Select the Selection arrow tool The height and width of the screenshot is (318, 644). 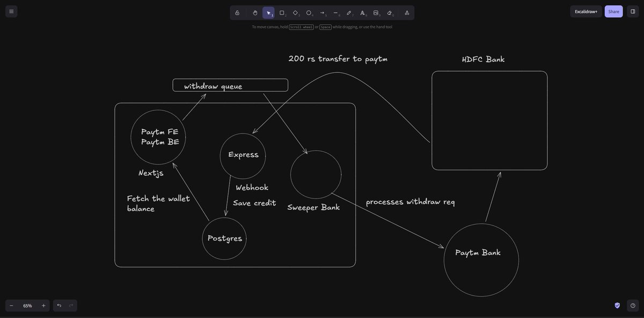[268, 12]
